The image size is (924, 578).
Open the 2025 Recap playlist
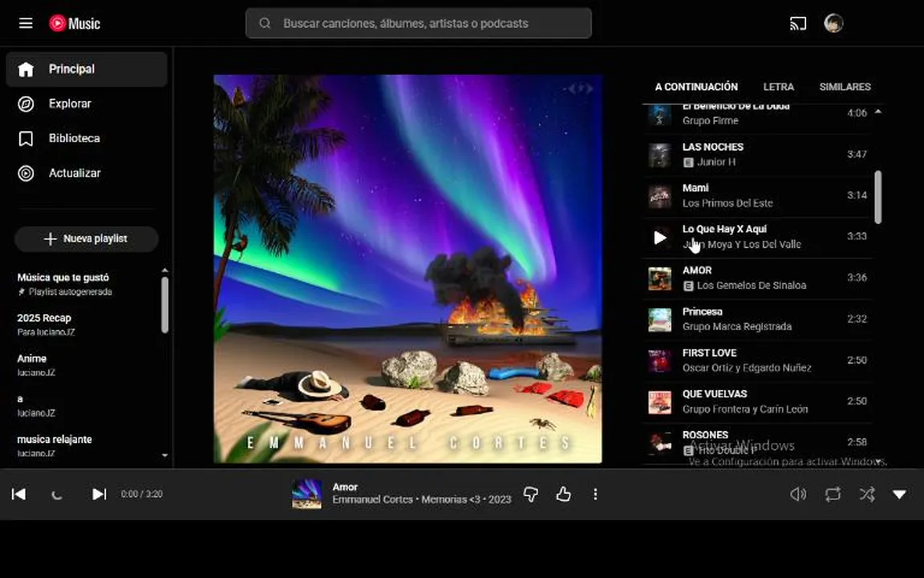[x=86, y=324]
